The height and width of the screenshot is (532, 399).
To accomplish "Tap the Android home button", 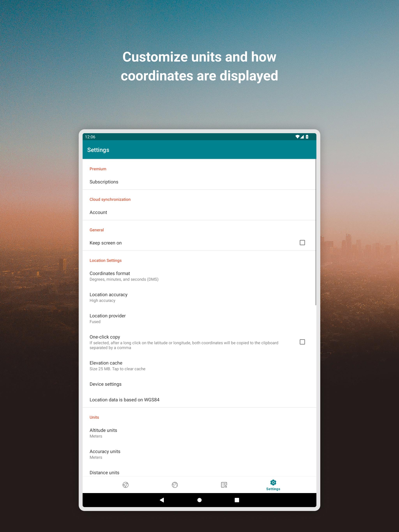I will (199, 500).
